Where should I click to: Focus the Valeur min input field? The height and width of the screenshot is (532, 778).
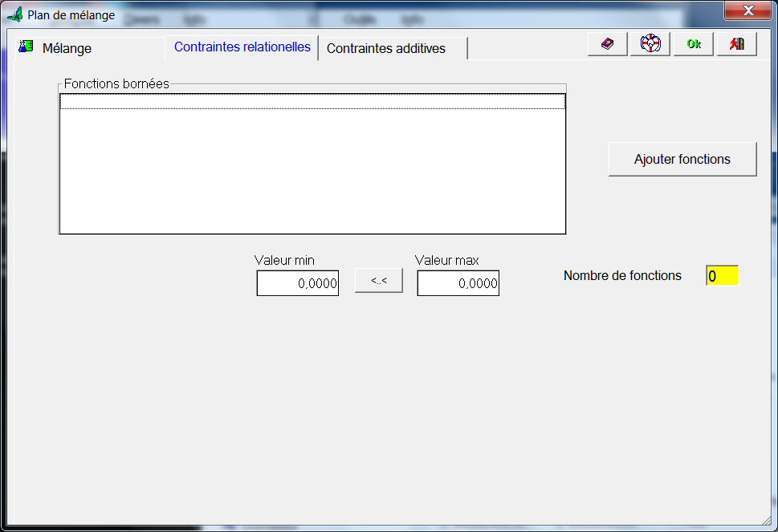(x=297, y=283)
